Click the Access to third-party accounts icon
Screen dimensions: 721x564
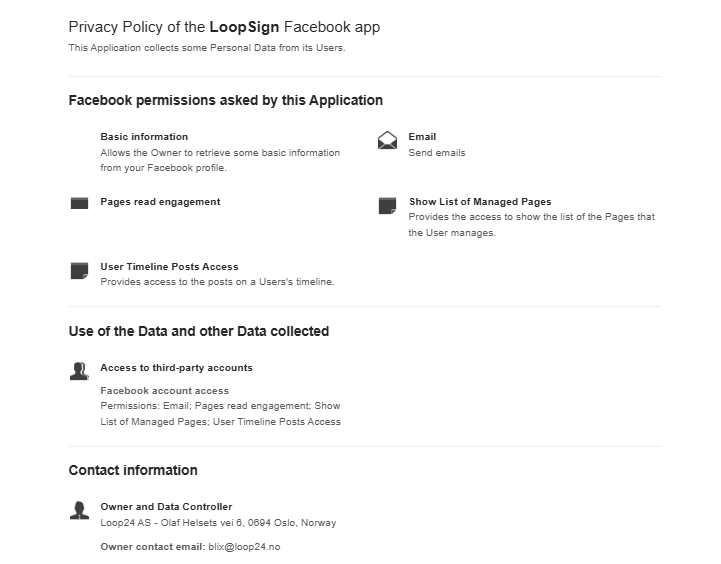click(x=80, y=371)
